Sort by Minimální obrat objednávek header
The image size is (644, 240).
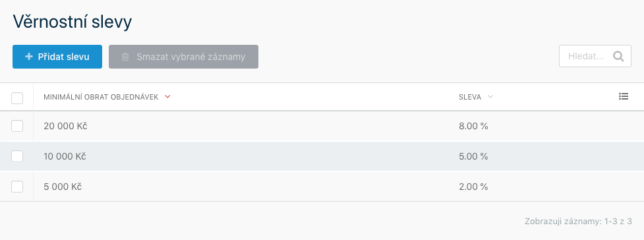(x=101, y=97)
